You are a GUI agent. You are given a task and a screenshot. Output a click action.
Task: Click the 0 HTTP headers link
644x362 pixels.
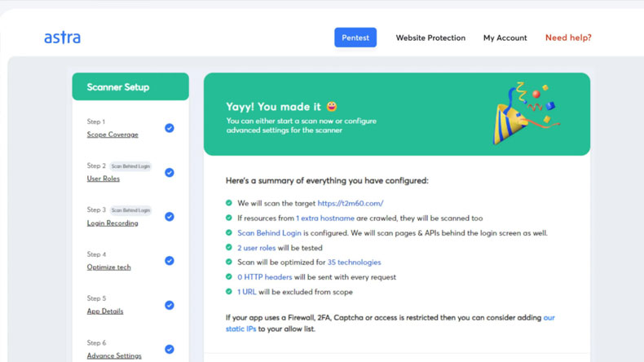[x=264, y=277]
